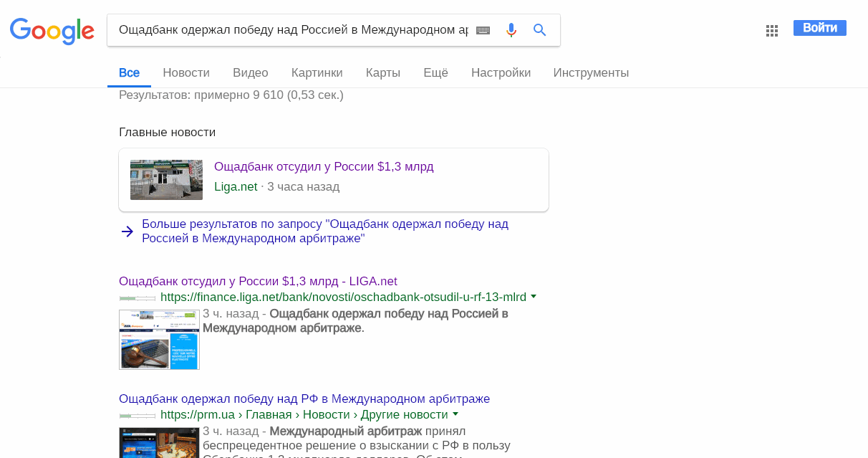This screenshot has width=868, height=458.
Task: Switch to the 'Картинки' tab
Action: (x=317, y=72)
